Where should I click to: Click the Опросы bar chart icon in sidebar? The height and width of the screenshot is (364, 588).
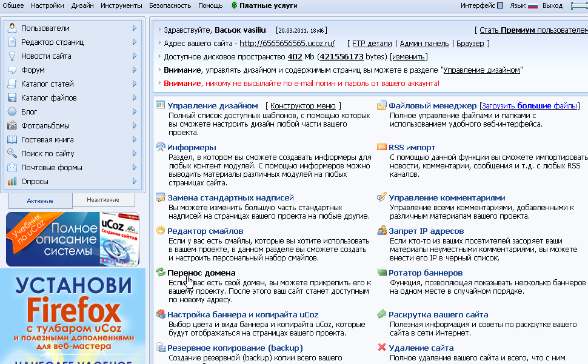point(12,182)
